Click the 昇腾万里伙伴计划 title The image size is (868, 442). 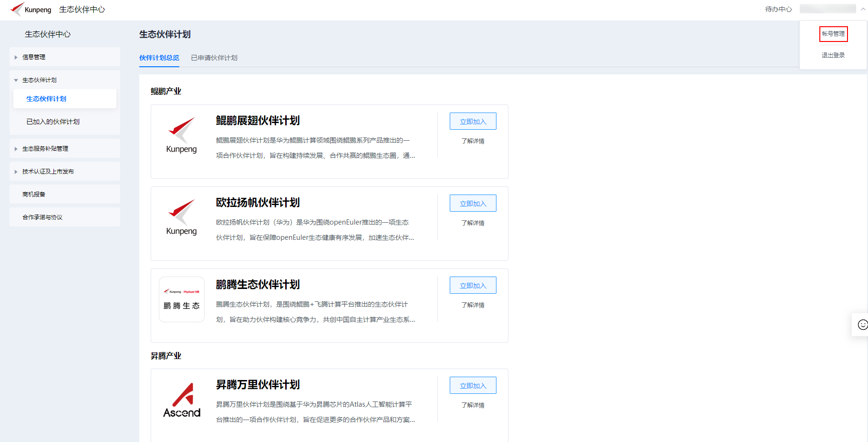pyautogui.click(x=258, y=385)
